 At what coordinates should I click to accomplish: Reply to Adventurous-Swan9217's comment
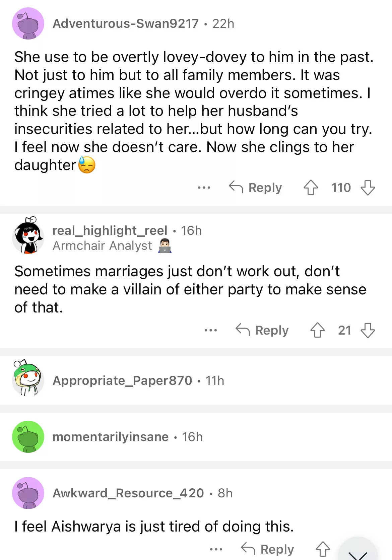tap(256, 188)
